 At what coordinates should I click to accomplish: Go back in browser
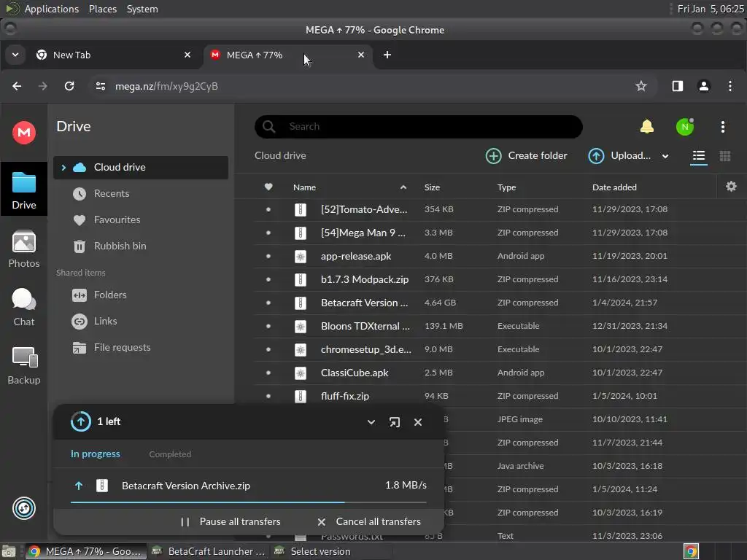pyautogui.click(x=17, y=86)
